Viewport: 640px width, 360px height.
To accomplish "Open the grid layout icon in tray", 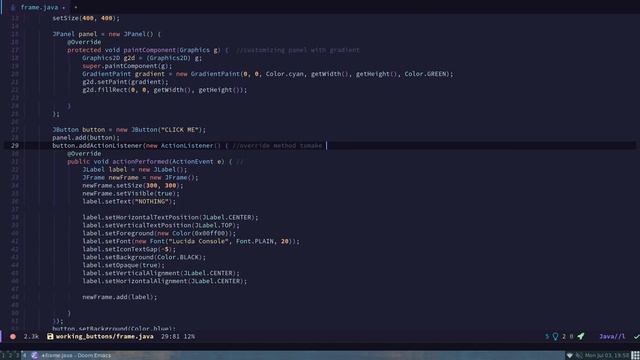I will click(635, 356).
